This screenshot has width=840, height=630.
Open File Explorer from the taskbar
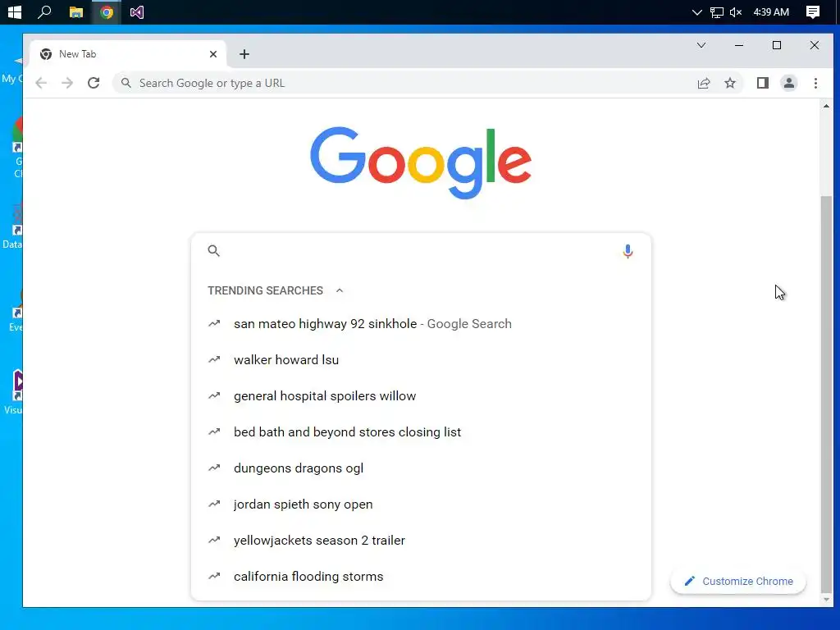point(76,11)
